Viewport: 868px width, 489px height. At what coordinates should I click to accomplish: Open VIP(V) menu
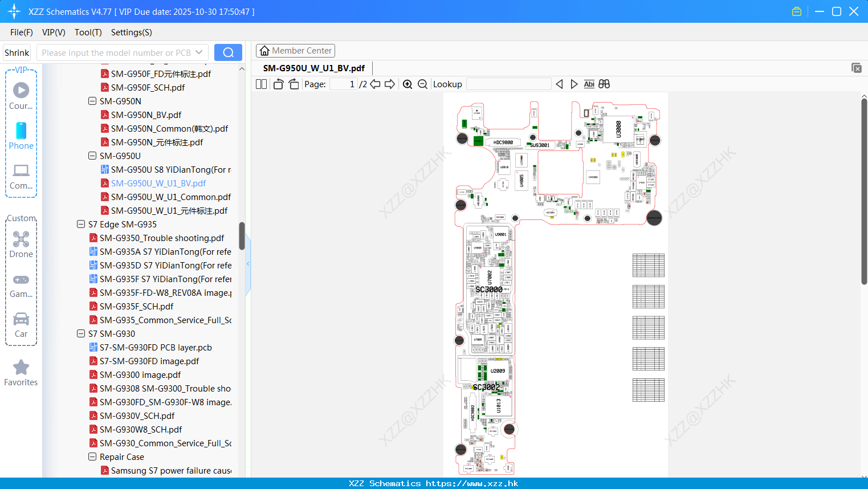[54, 32]
